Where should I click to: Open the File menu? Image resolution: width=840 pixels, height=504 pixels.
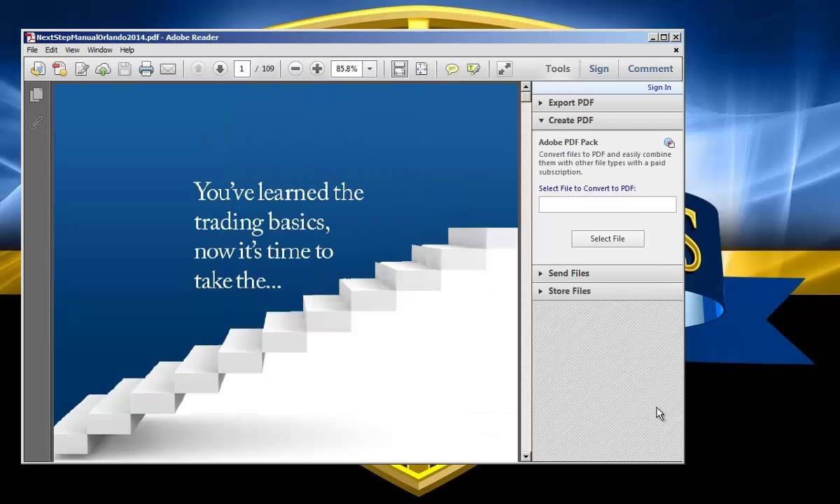tap(32, 50)
